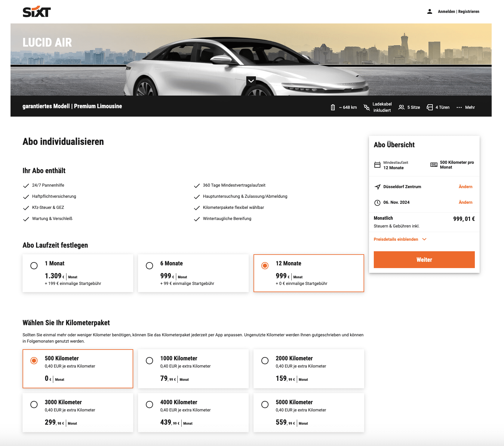Click the 'LUCID AIR' title

coord(47,43)
